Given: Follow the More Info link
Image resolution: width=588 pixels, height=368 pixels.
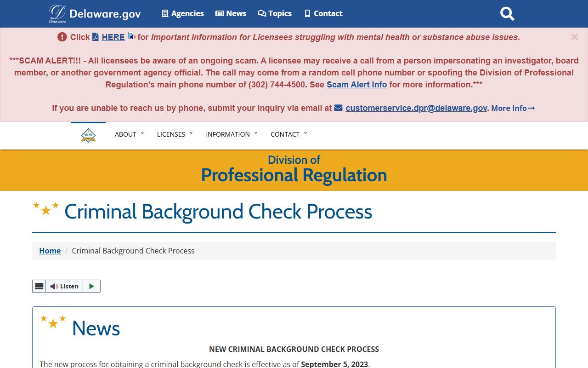Looking at the screenshot, I should point(513,108).
